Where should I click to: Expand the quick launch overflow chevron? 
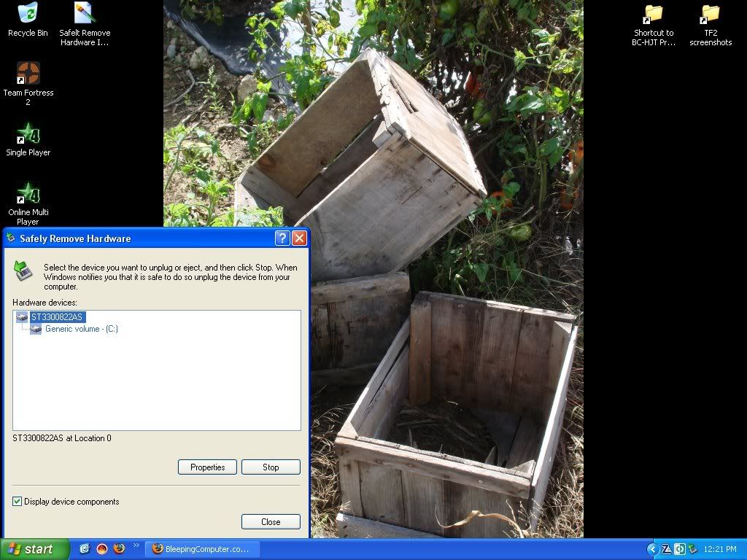point(136,545)
